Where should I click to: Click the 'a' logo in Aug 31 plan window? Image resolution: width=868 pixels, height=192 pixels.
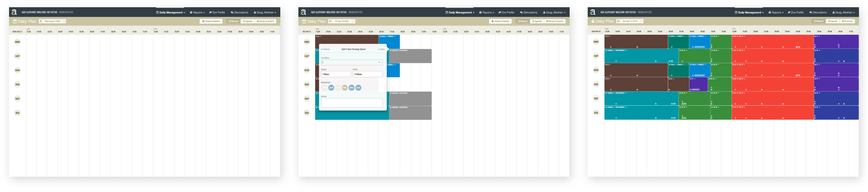click(14, 12)
